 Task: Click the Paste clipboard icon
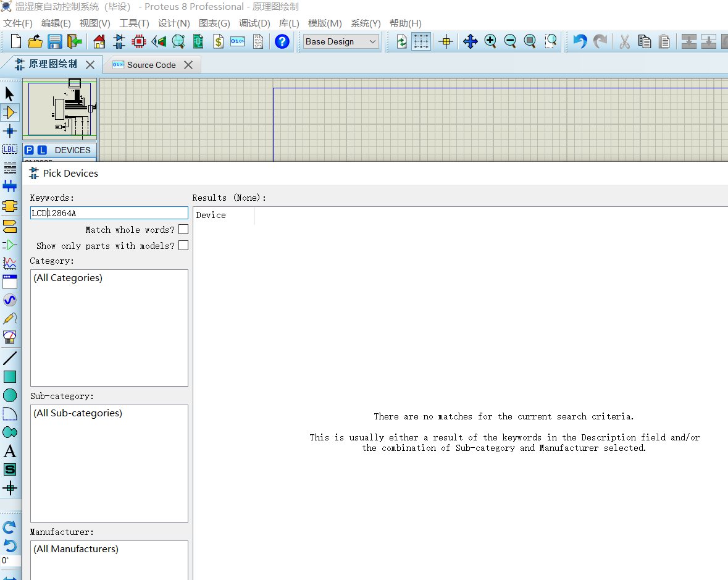tap(664, 42)
